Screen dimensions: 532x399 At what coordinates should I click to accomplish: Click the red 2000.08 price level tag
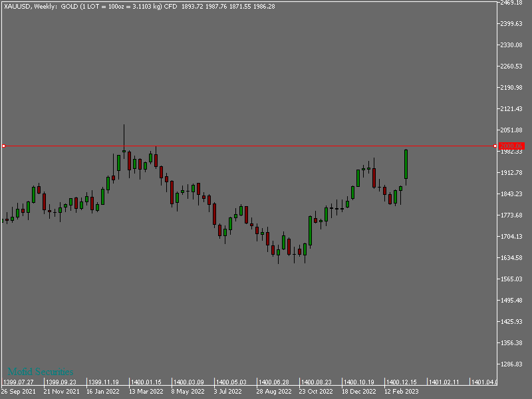pos(512,146)
